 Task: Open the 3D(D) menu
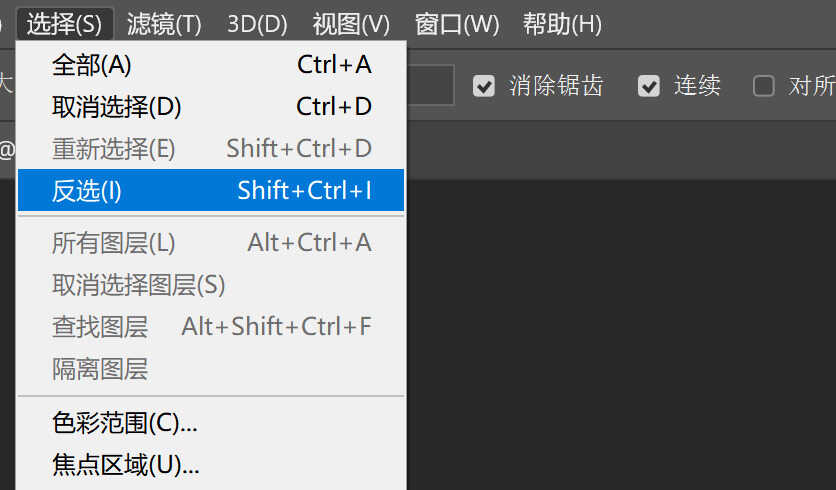(x=257, y=24)
